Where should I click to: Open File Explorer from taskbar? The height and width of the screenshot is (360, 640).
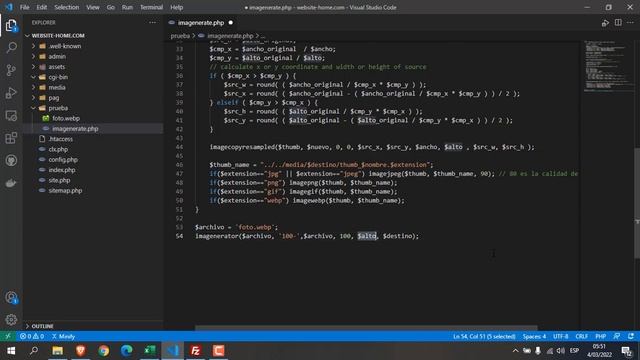point(58,351)
